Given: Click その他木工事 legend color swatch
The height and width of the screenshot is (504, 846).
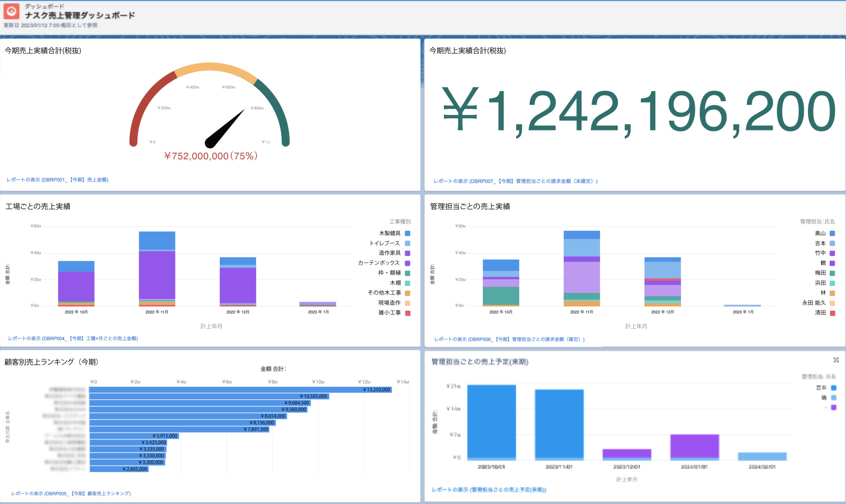Looking at the screenshot, I should point(408,293).
